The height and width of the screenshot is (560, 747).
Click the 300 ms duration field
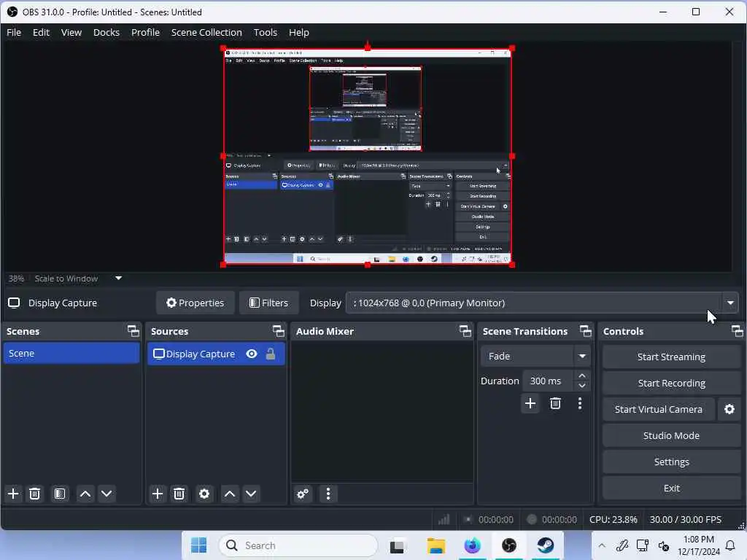point(547,381)
